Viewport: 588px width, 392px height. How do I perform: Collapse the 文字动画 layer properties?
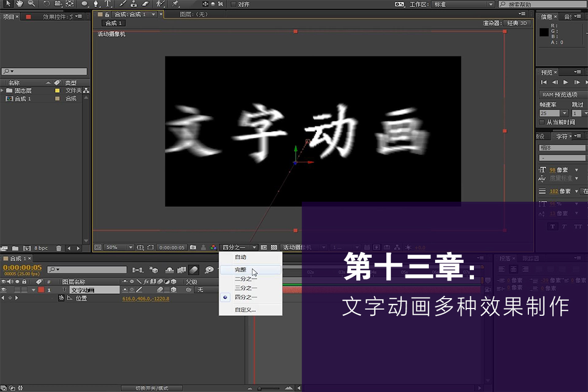pyautogui.click(x=33, y=289)
